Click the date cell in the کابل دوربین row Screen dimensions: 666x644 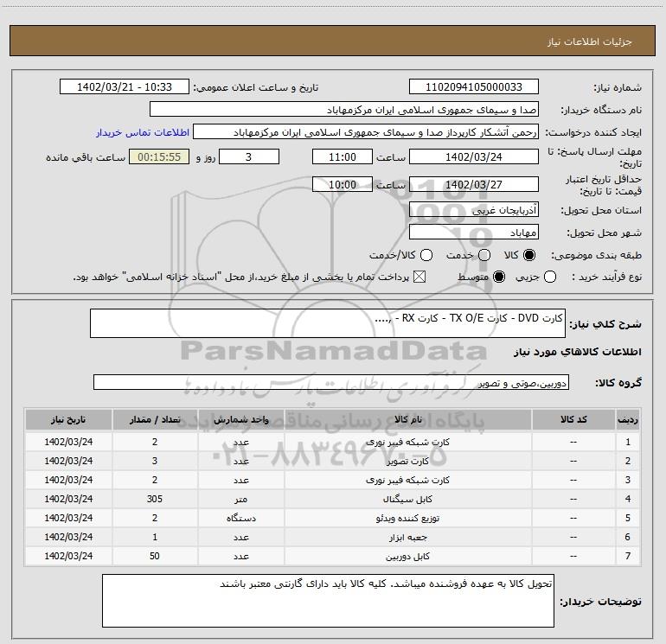68,556
